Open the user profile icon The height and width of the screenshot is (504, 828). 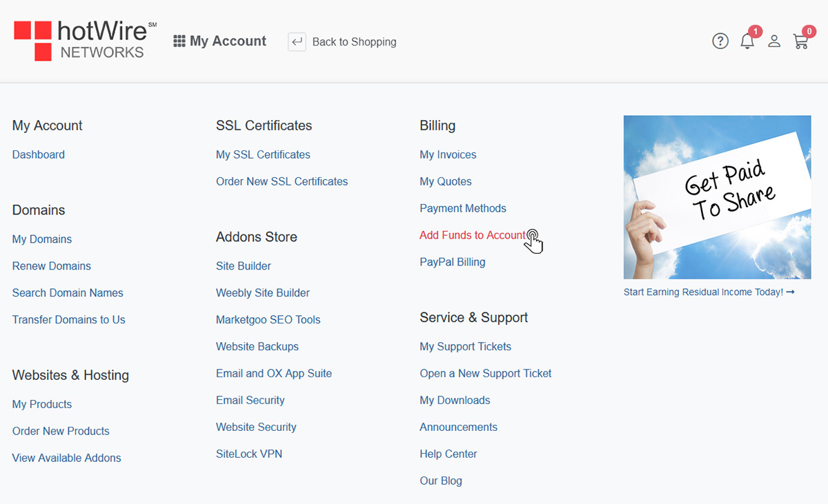(773, 41)
